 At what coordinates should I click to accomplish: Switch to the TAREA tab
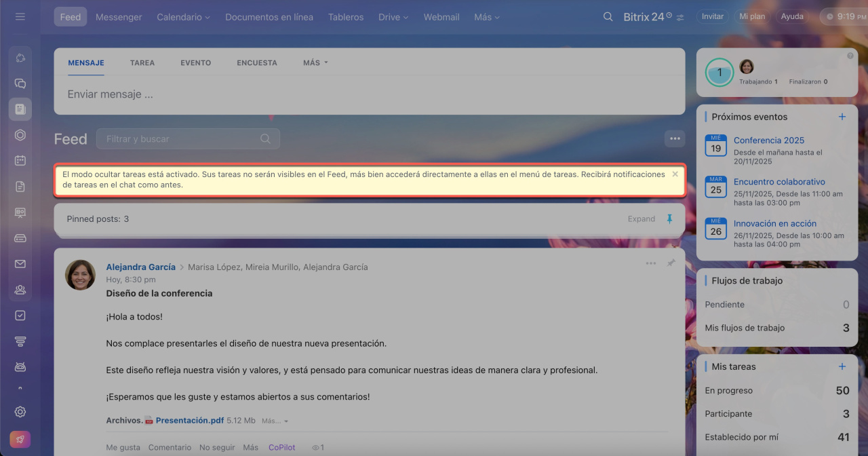(x=142, y=62)
